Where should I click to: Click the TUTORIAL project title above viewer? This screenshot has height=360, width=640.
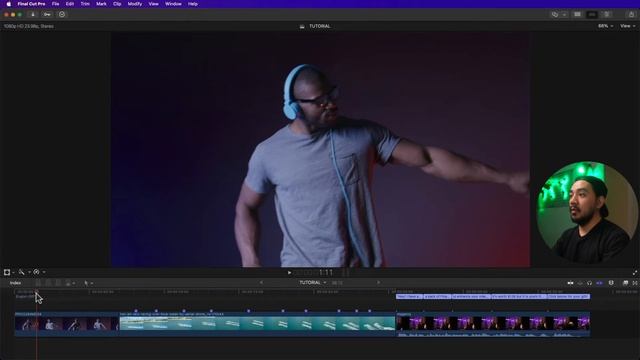coord(320,26)
